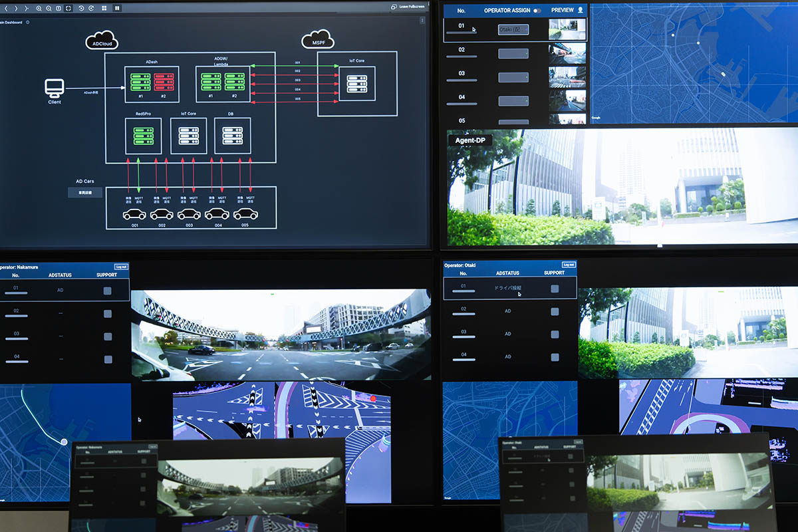Click the preview thumbnail for vehicle 04
798x532 pixels.
[567, 101]
